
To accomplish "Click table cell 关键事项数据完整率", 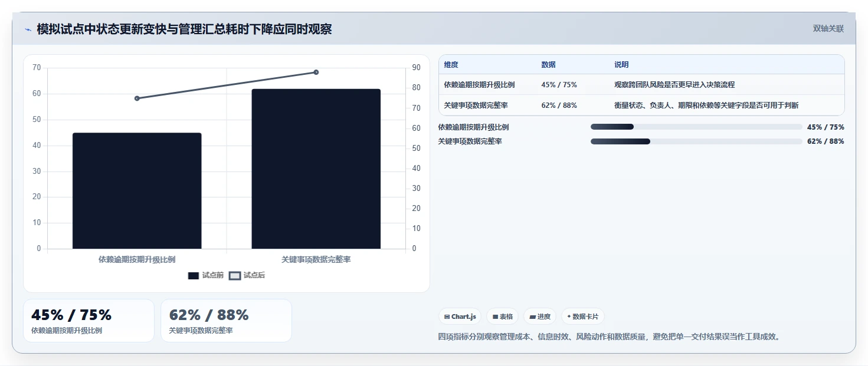I will pos(476,105).
